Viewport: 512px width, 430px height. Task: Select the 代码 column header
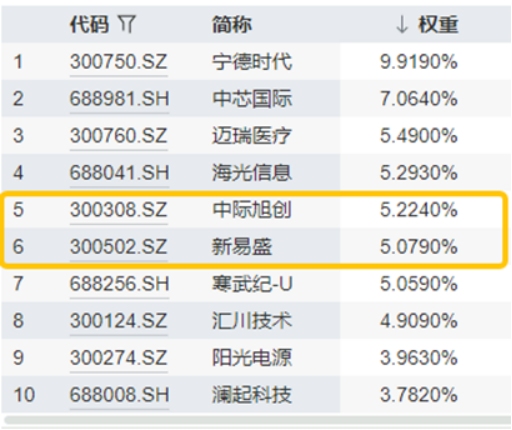tap(89, 25)
